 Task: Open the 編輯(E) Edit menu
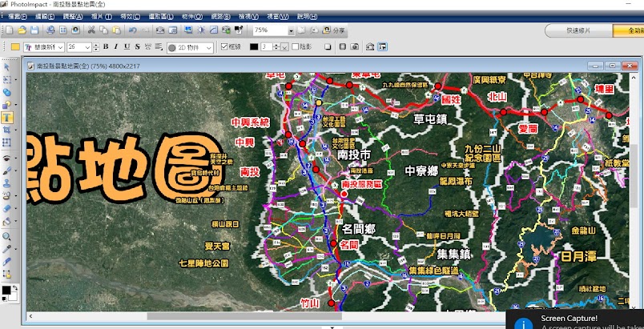point(45,17)
